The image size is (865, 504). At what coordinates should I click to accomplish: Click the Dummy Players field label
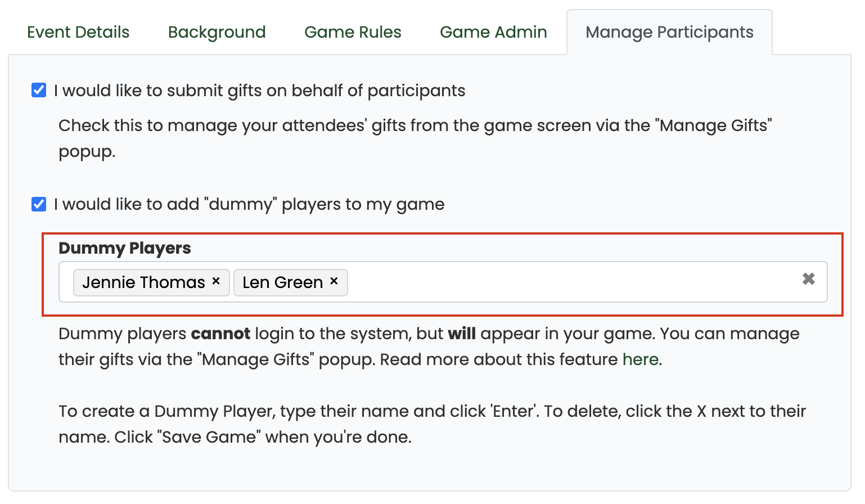tap(125, 248)
